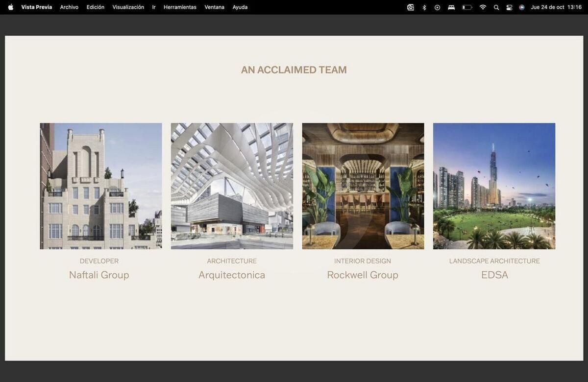Open the Ventana menu
Viewport: 588px width, 382px height.
coord(215,7)
